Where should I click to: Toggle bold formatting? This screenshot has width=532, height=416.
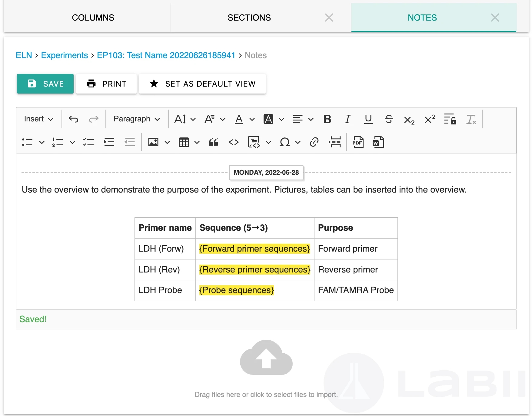(x=327, y=119)
